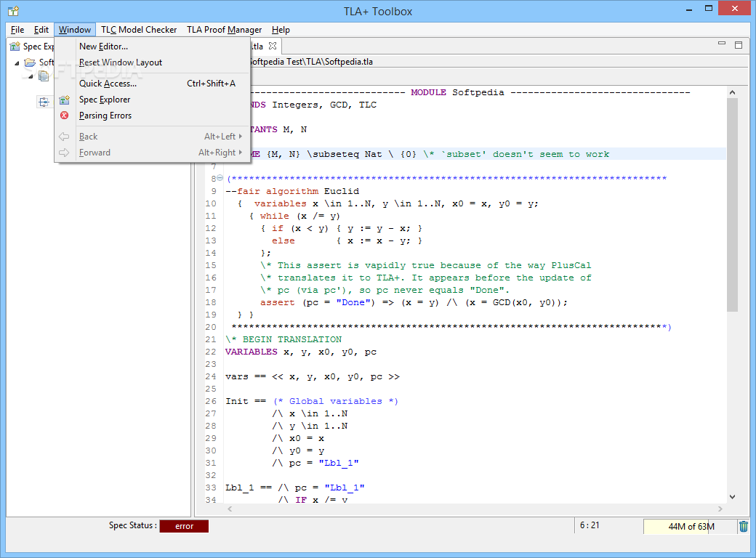Viewport: 756px width, 558px height.
Task: Click the model tree node icon in Spec Explorer
Action: tap(44, 102)
